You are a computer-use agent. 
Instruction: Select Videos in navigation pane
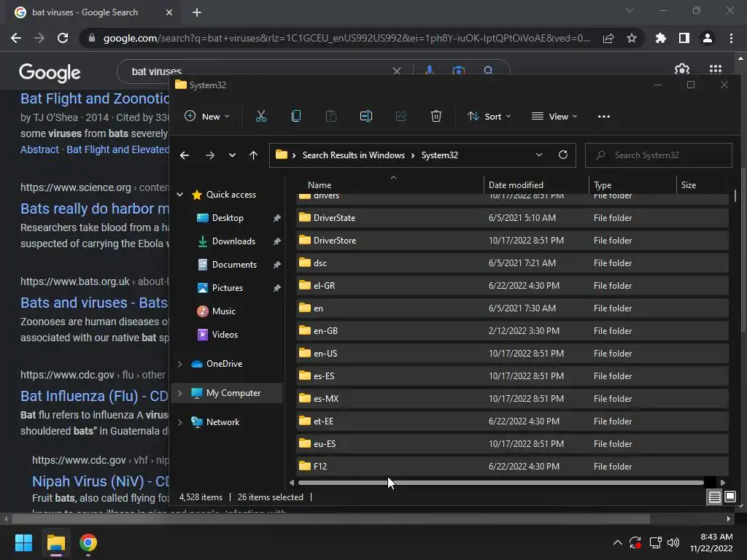(x=225, y=334)
